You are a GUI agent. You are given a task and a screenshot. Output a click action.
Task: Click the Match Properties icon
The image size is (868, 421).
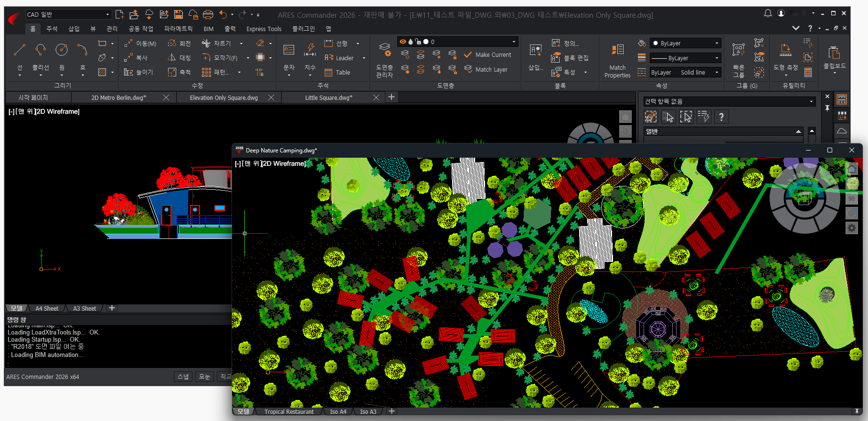pyautogui.click(x=617, y=50)
